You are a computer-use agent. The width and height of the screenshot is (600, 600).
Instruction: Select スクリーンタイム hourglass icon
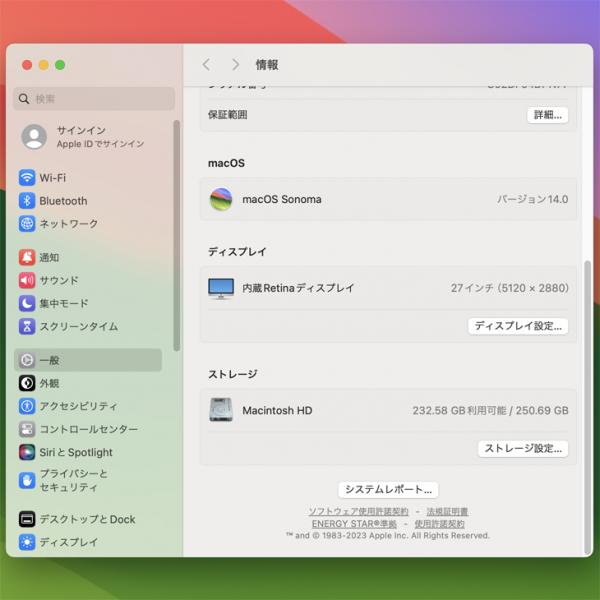coord(27,326)
